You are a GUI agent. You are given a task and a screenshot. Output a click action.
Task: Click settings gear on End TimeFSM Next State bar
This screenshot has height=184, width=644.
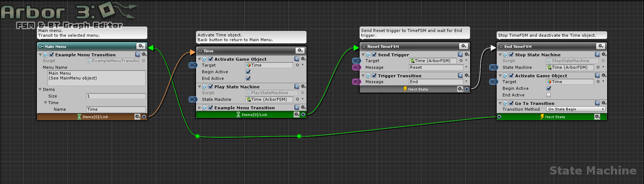[597, 117]
